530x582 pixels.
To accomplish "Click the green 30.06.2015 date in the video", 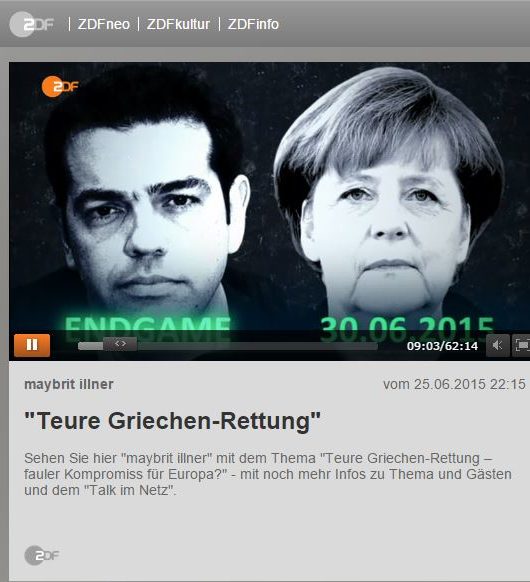I will pos(407,326).
